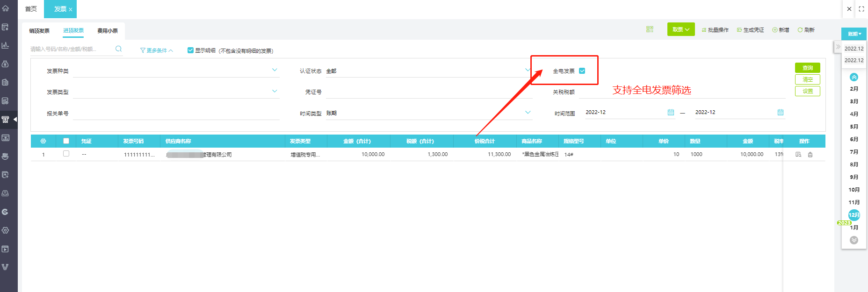The width and height of the screenshot is (868, 292).
Task: Toggle the 显示明细 checkbox
Action: pyautogui.click(x=190, y=50)
